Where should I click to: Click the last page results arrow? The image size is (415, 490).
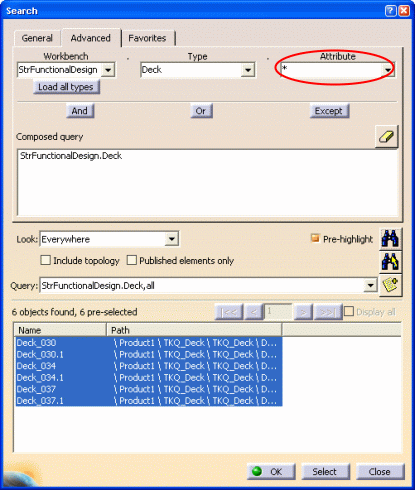pos(328,312)
